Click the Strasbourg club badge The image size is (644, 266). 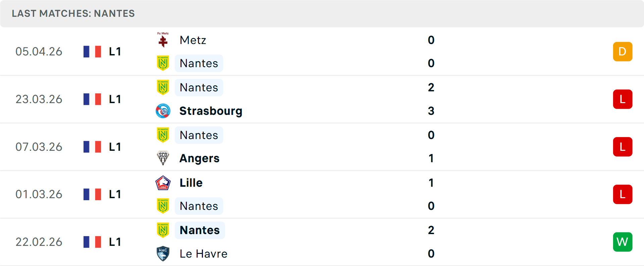[163, 111]
